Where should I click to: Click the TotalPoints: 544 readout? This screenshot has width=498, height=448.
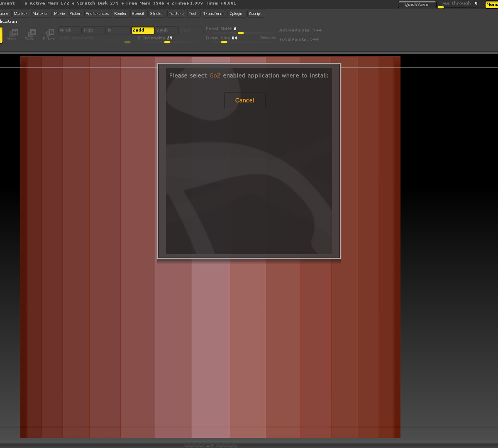tap(299, 39)
